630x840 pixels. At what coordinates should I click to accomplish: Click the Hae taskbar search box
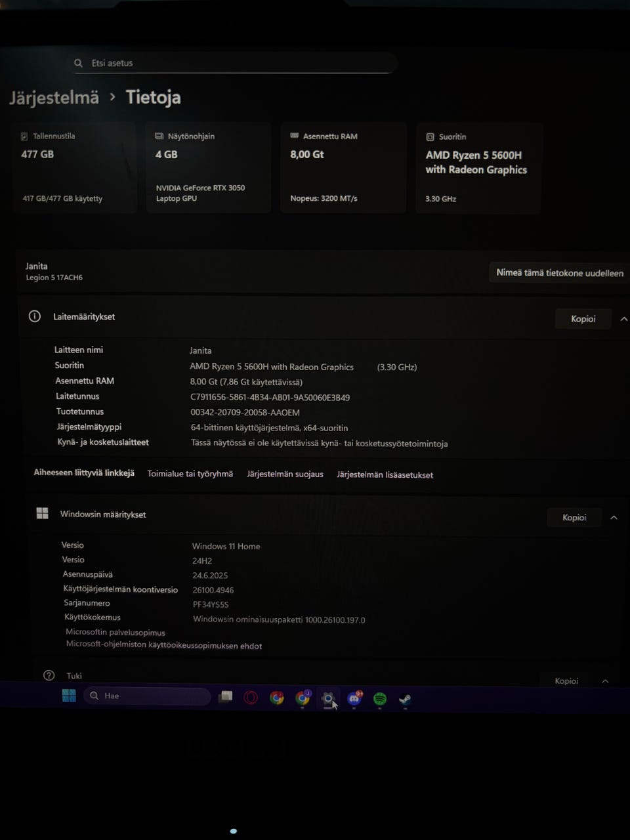(x=147, y=696)
